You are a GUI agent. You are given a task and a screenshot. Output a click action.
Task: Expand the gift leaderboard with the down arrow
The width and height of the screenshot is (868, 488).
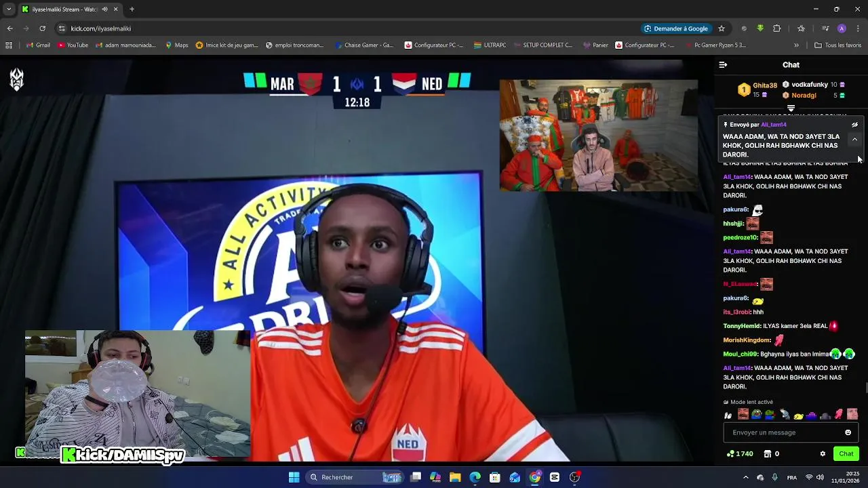791,108
